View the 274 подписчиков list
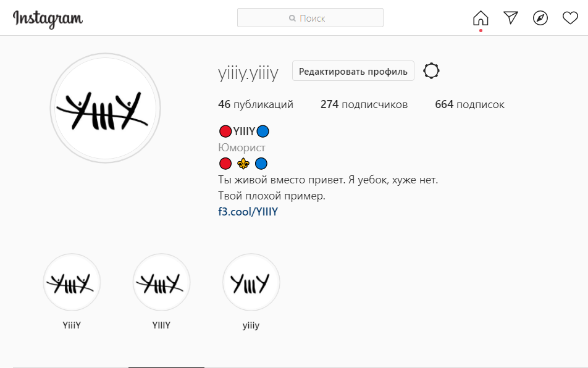Viewport: 588px width, 368px height. (x=364, y=104)
